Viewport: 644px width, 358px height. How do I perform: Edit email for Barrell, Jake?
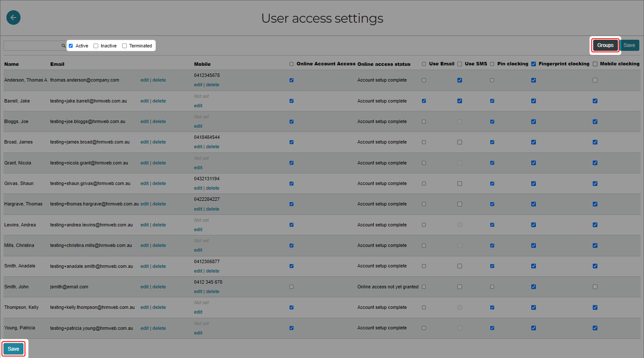click(144, 101)
